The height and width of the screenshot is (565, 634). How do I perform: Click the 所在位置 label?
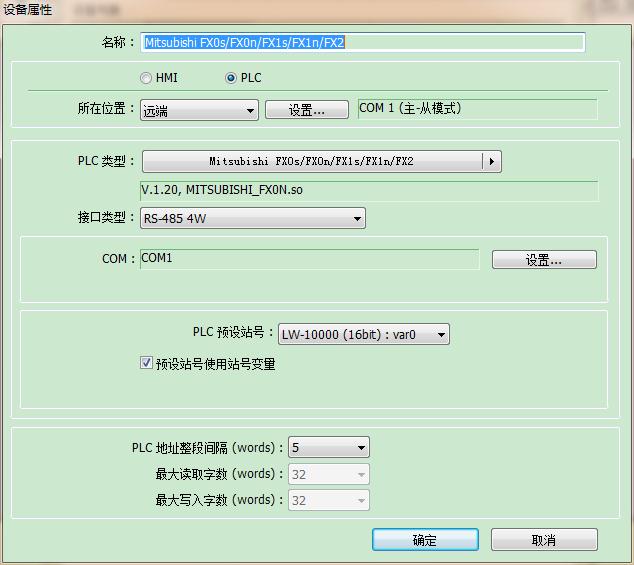pos(106,108)
